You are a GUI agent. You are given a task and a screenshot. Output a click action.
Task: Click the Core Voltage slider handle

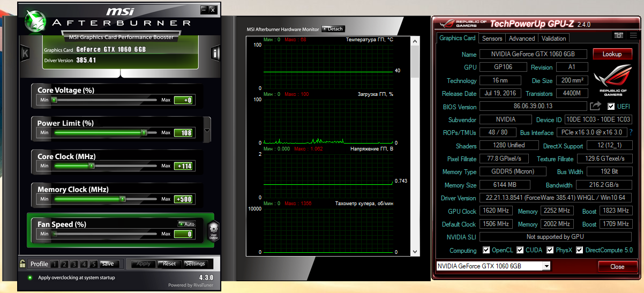point(54,100)
